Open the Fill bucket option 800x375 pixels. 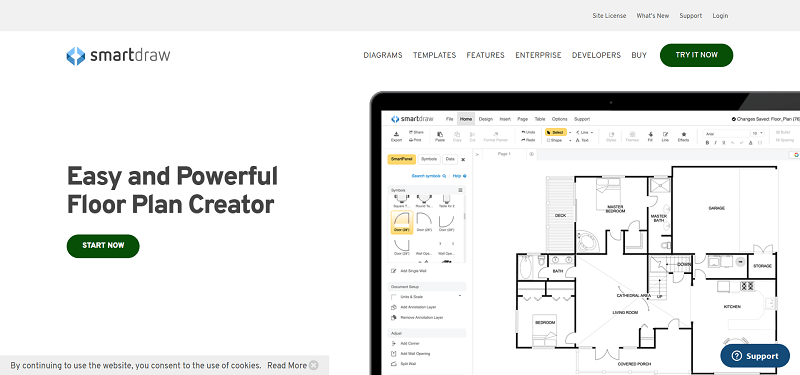click(x=651, y=137)
